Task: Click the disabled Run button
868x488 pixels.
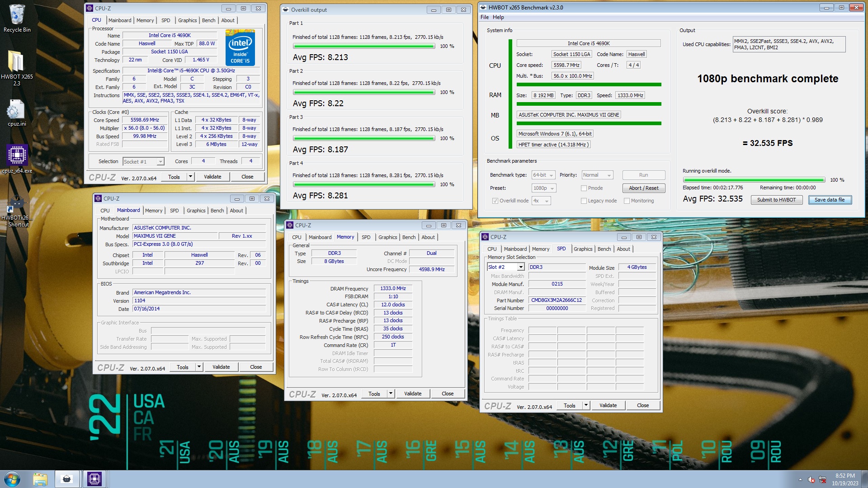Action: [x=644, y=175]
